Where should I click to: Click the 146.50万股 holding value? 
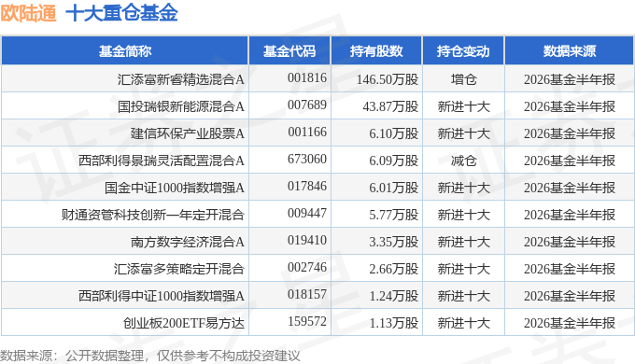[x=388, y=79]
